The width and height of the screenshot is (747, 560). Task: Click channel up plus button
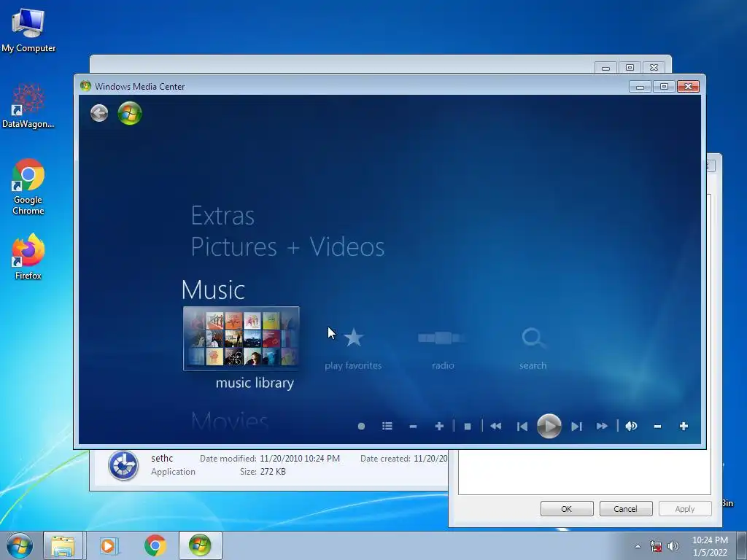[x=439, y=426]
